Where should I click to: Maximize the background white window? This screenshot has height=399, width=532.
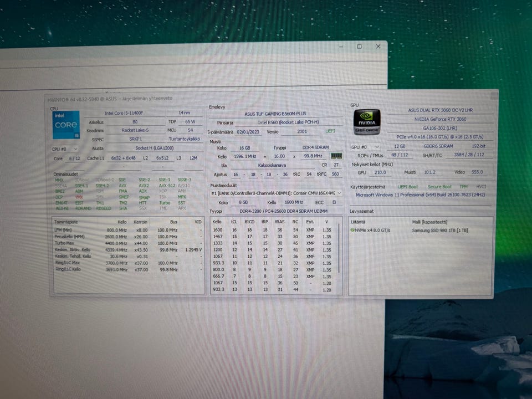(359, 47)
